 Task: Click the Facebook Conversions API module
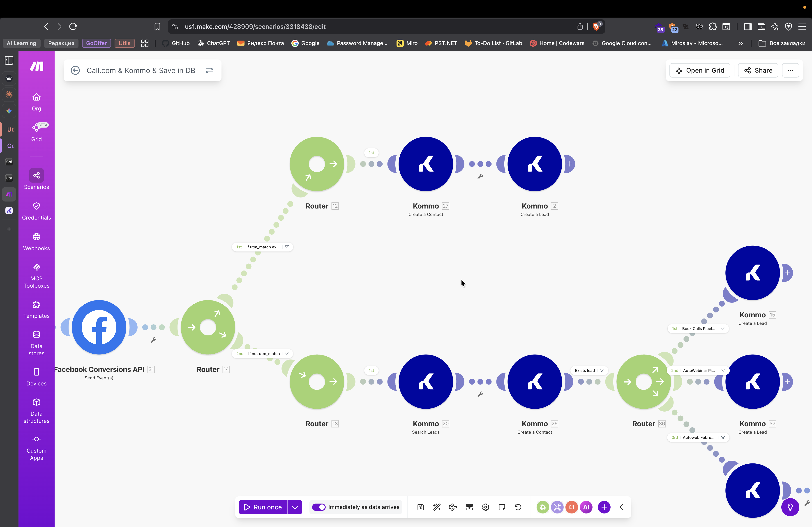point(99,327)
